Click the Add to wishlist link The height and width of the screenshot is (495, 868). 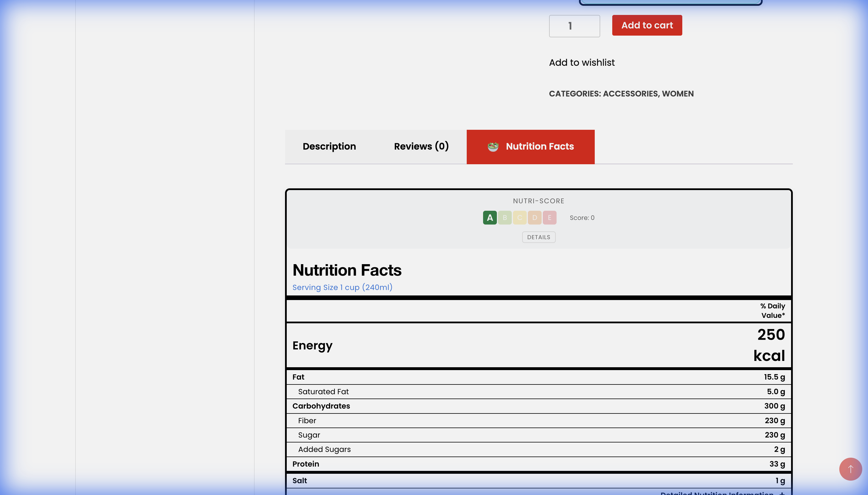point(582,62)
